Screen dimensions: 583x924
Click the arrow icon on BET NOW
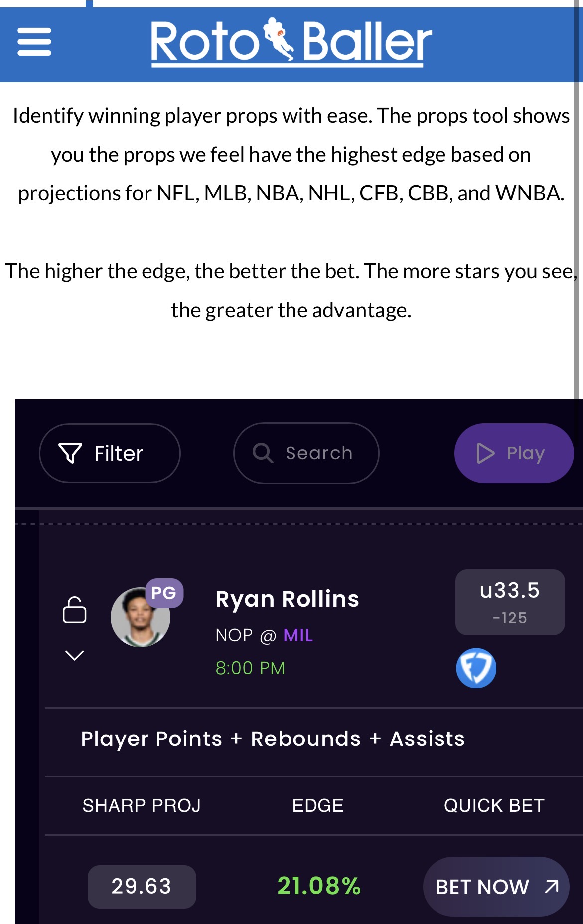point(551,886)
